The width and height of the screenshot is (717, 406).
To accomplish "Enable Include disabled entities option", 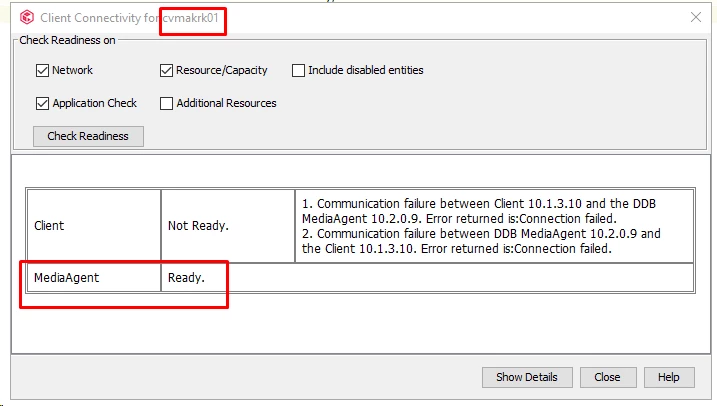I will pos(298,70).
